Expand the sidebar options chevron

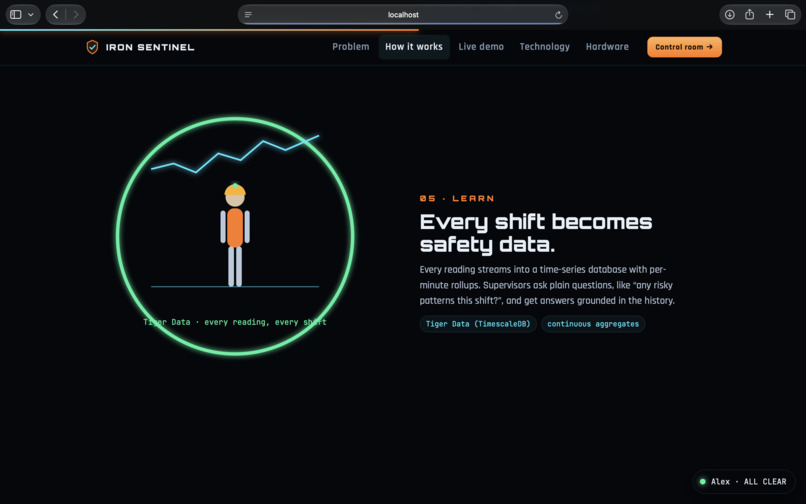click(x=31, y=14)
